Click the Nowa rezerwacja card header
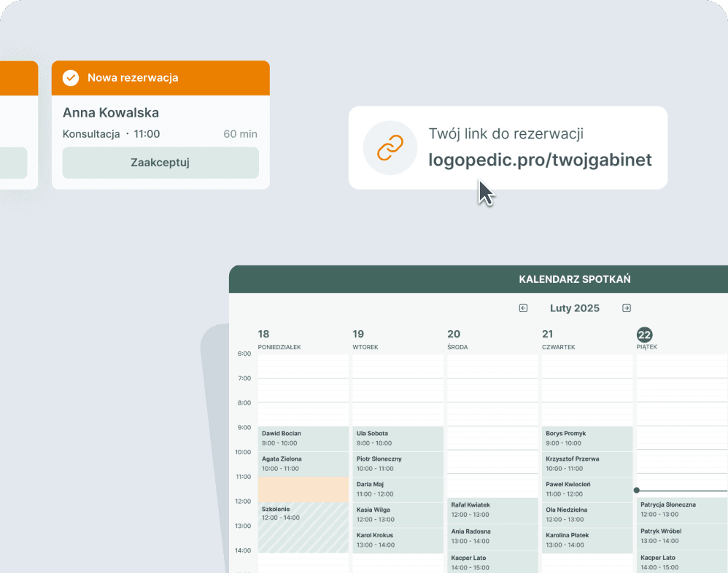728x573 pixels. pos(160,78)
